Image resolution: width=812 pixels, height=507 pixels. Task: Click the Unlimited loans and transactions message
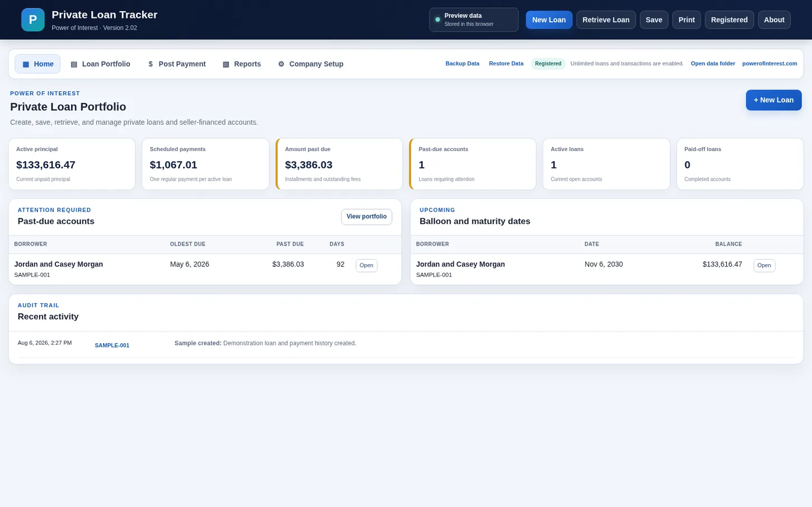click(627, 64)
